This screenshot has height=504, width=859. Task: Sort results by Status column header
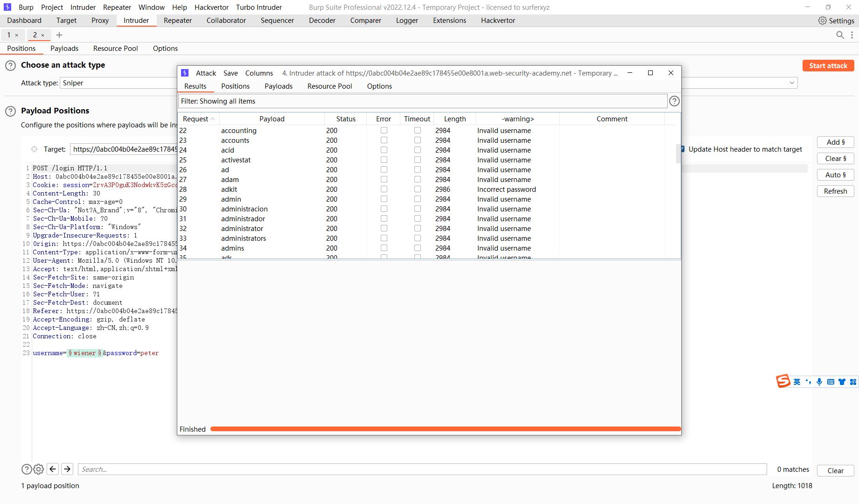(346, 119)
